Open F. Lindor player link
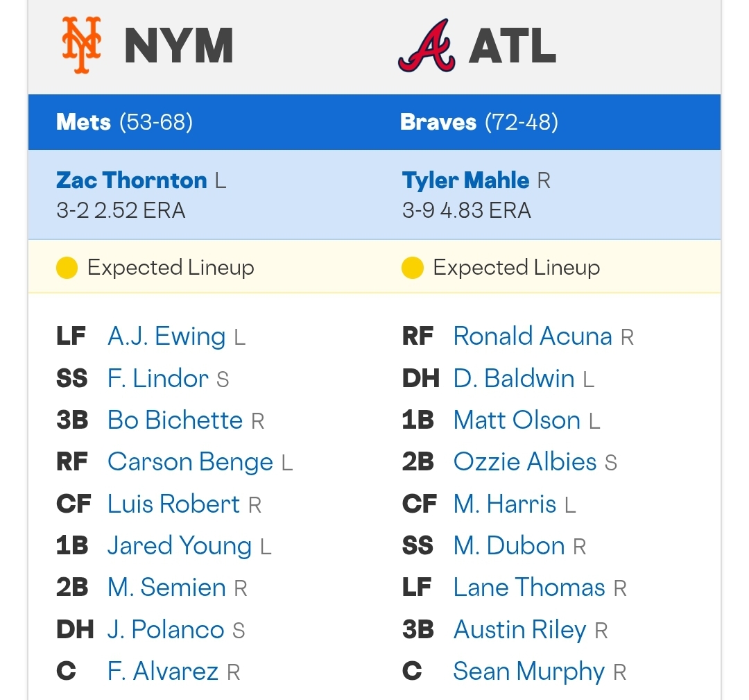Image resolution: width=749 pixels, height=700 pixels. coord(157,378)
